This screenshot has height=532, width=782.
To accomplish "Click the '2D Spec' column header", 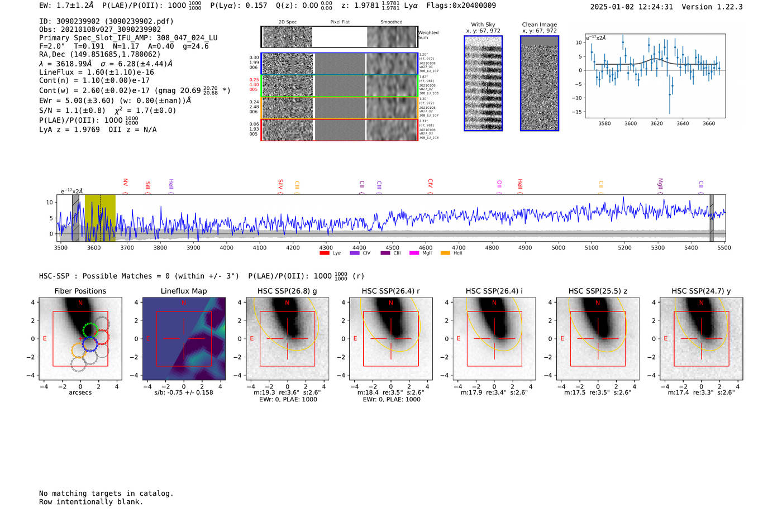I will pyautogui.click(x=288, y=22).
